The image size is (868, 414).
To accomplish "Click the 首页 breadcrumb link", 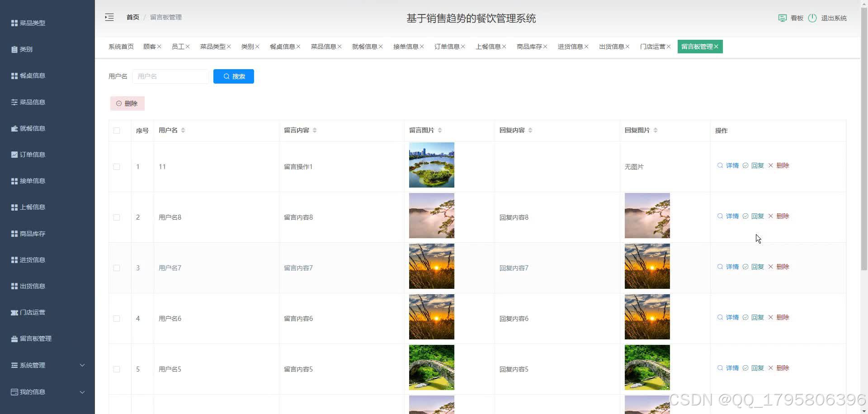I will click(x=133, y=17).
